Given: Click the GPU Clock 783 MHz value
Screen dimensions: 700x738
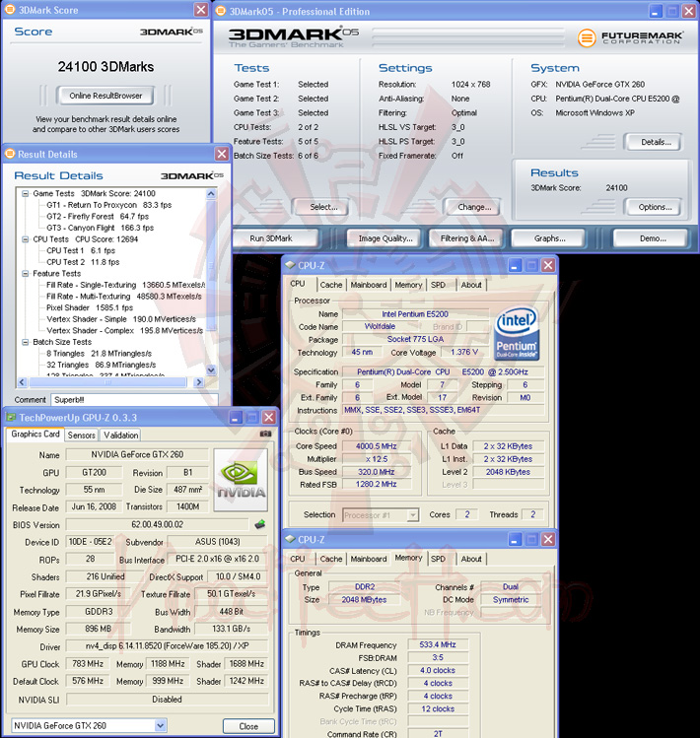Looking at the screenshot, I should tap(88, 664).
